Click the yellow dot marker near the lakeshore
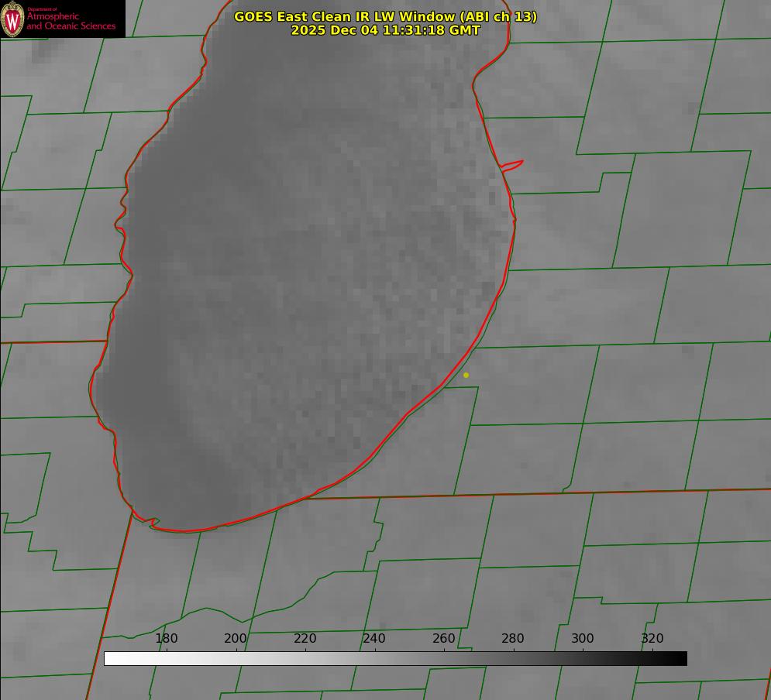Screen dimensions: 771x700 [466, 375]
